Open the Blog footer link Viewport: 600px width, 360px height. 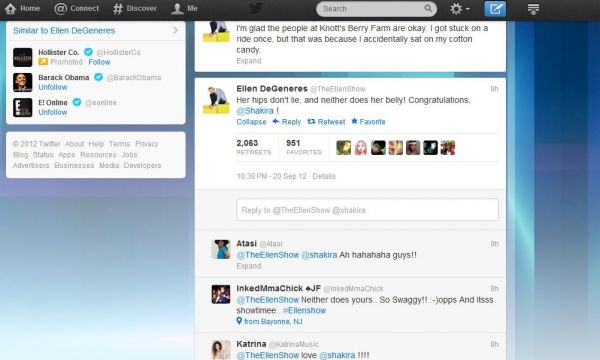click(x=20, y=155)
